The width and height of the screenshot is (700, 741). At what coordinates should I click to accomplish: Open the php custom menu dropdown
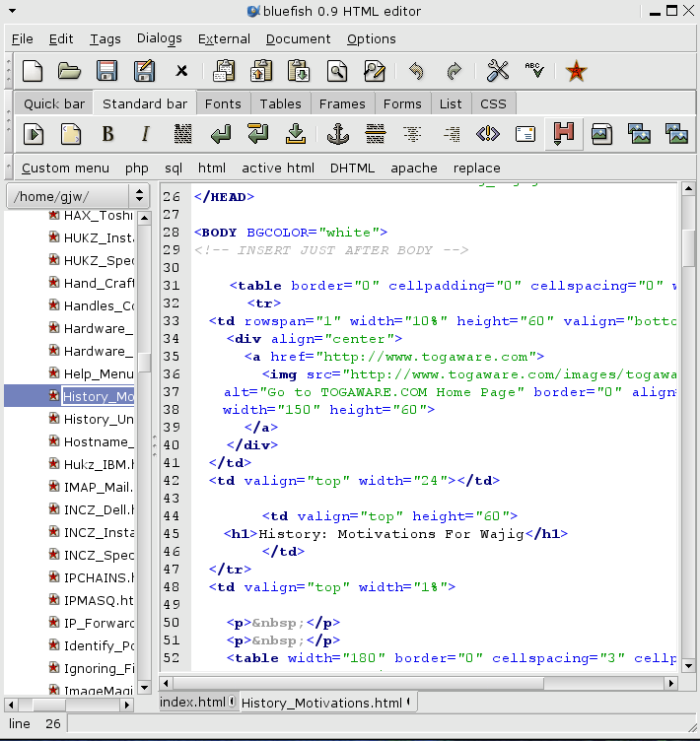[136, 168]
